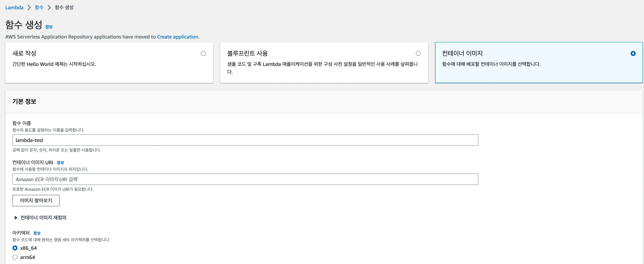
Task: Click 정보 link beside 컨테이너 이미지 URI
Action: coord(60,163)
